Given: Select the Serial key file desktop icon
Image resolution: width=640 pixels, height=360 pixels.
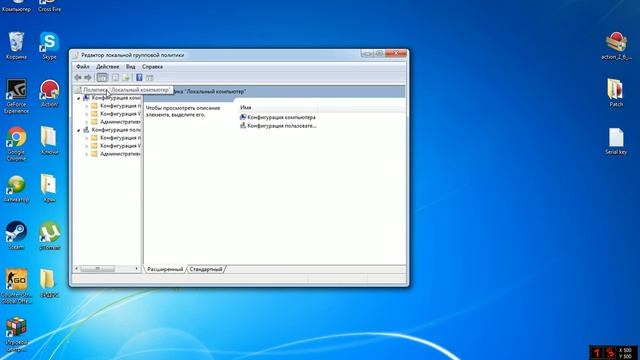Looking at the screenshot, I should pos(616,141).
